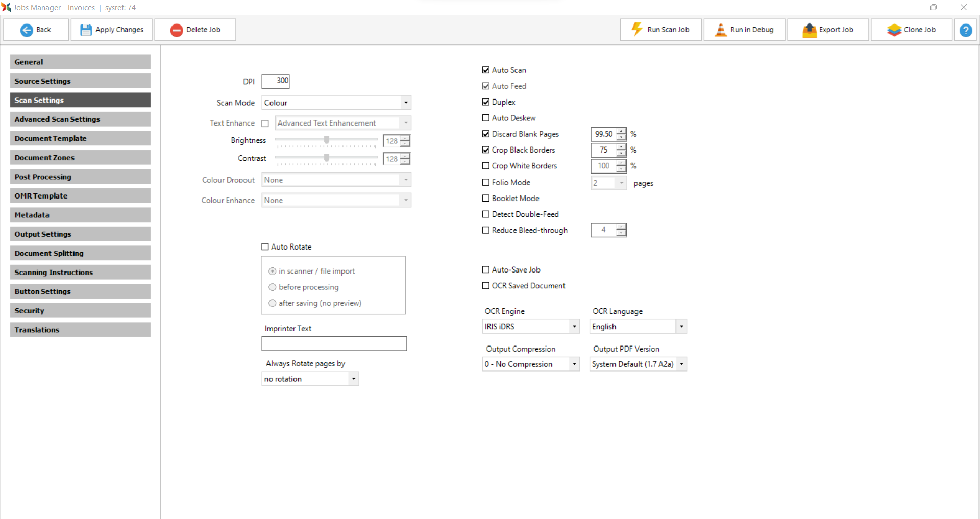This screenshot has height=519, width=980.
Task: Open the Scan Mode dropdown
Action: coord(406,103)
